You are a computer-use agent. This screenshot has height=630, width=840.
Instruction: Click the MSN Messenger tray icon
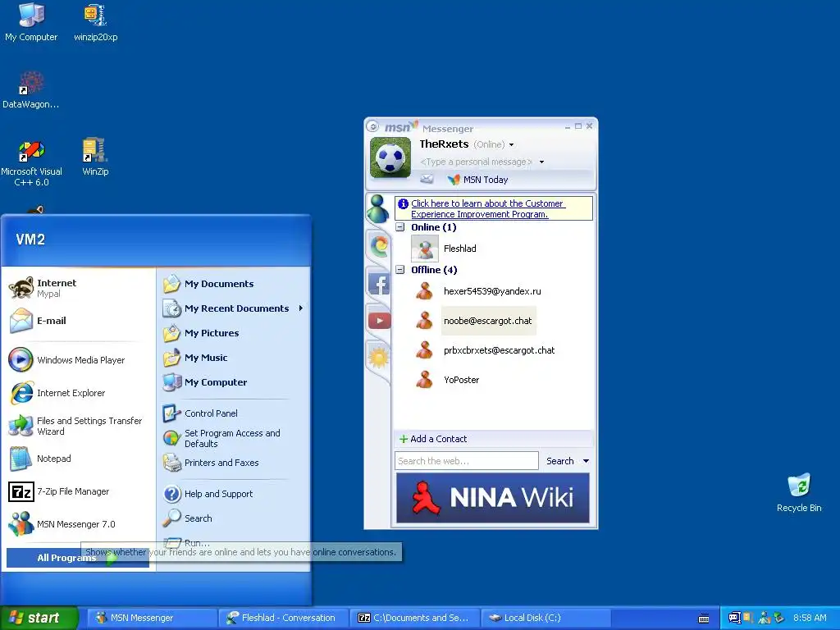point(765,619)
